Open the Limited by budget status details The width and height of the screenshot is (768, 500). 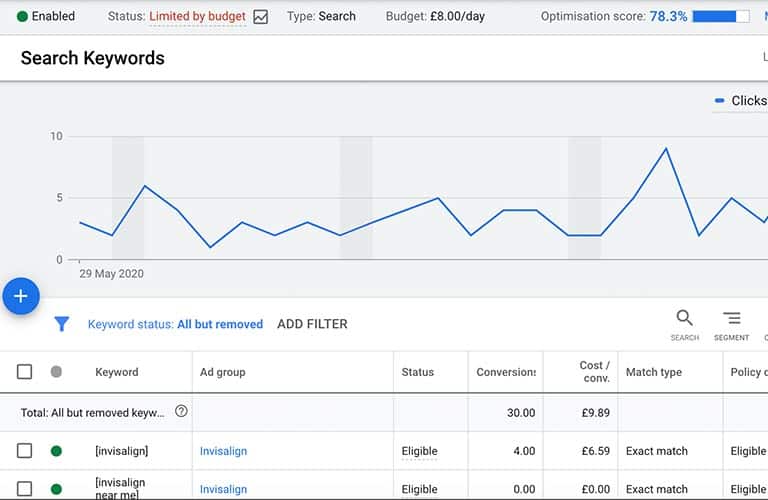[197, 17]
